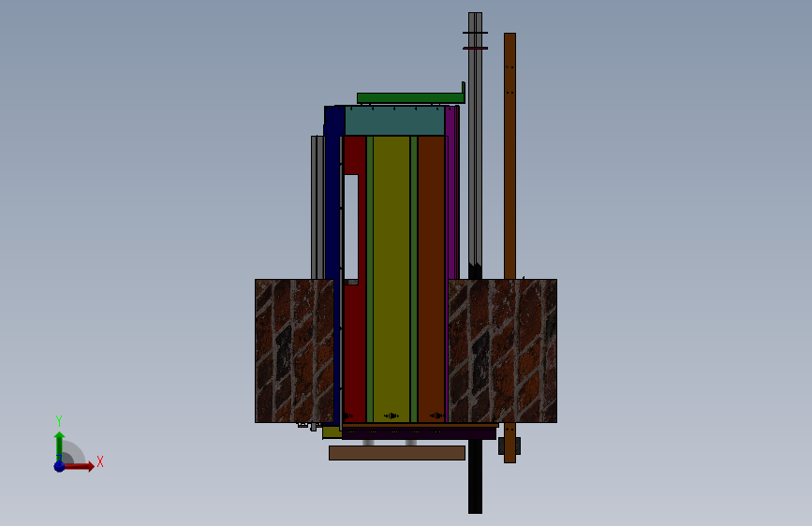Select the right brick wall block
The width and height of the screenshot is (812, 526).
coord(503,351)
